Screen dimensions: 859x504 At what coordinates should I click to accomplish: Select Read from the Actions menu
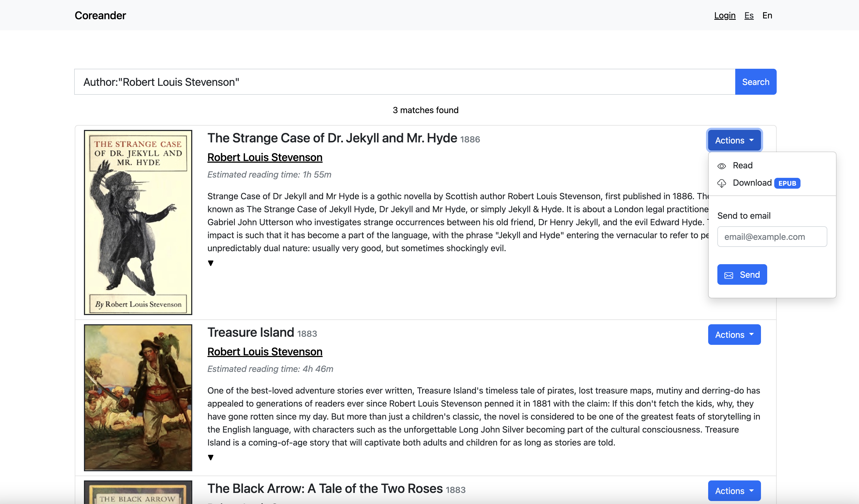743,166
